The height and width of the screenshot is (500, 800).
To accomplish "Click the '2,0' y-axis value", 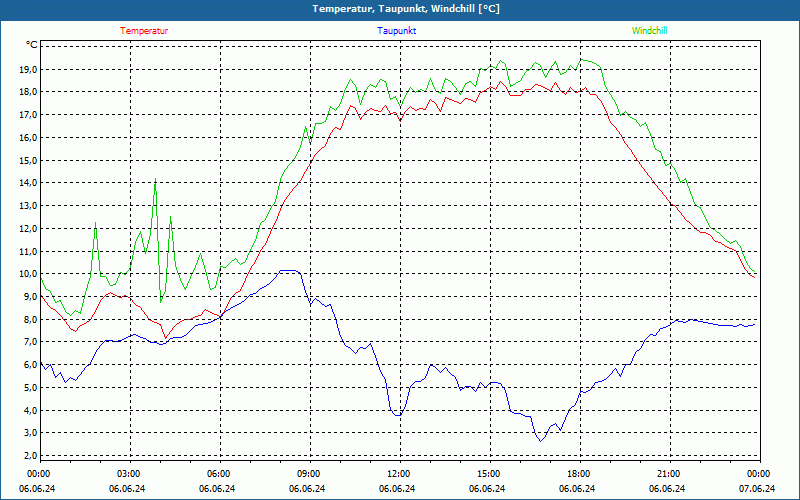I will (31, 455).
